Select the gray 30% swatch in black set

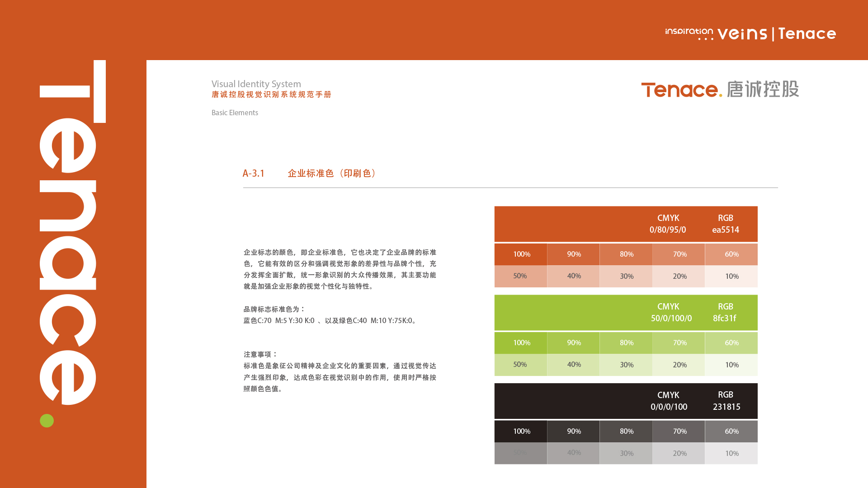pos(626,453)
